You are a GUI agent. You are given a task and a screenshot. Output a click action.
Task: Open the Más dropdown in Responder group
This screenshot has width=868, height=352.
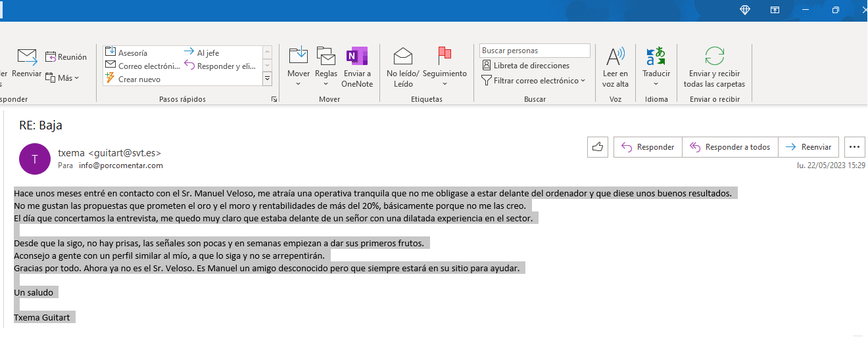coord(62,77)
